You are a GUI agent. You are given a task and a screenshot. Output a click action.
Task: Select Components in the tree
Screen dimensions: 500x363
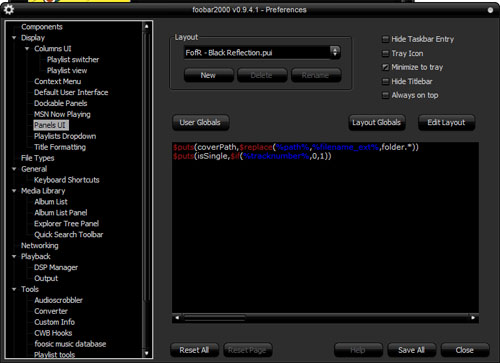42,27
